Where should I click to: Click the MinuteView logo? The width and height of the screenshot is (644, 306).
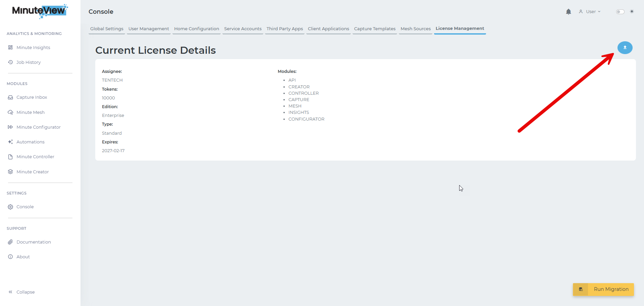point(39,11)
